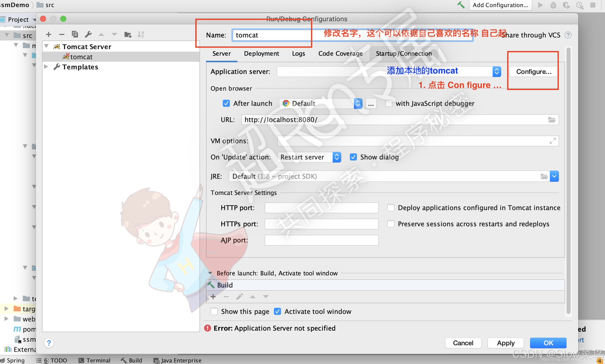Add a before launch task
Screen dimensions: 605x364
click(213, 297)
